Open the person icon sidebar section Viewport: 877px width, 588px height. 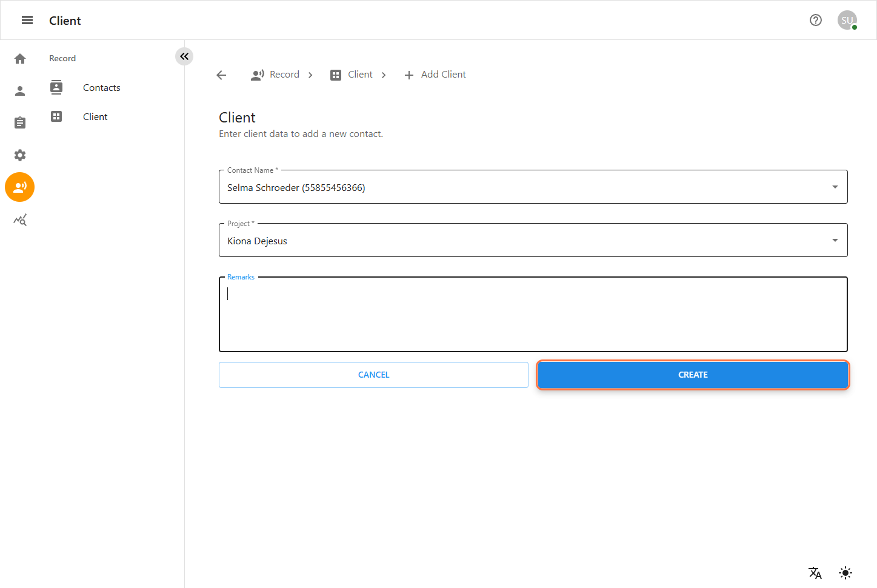coord(20,91)
